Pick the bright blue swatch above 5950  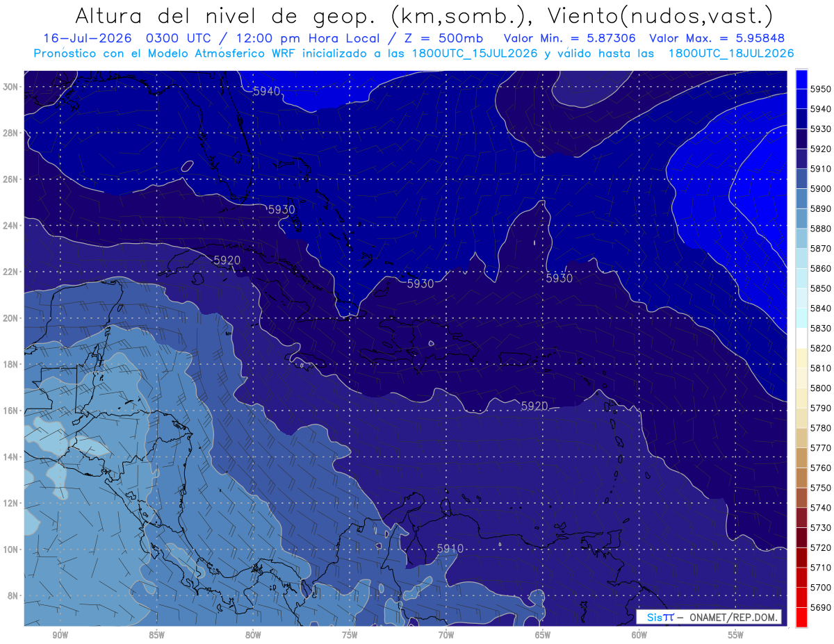pyautogui.click(x=801, y=79)
